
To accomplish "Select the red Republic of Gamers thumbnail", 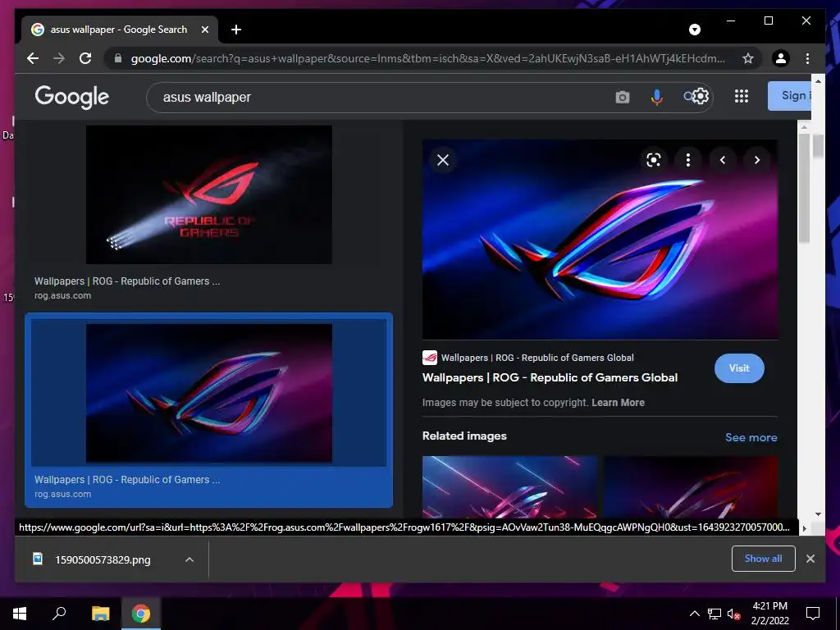I will [209, 194].
